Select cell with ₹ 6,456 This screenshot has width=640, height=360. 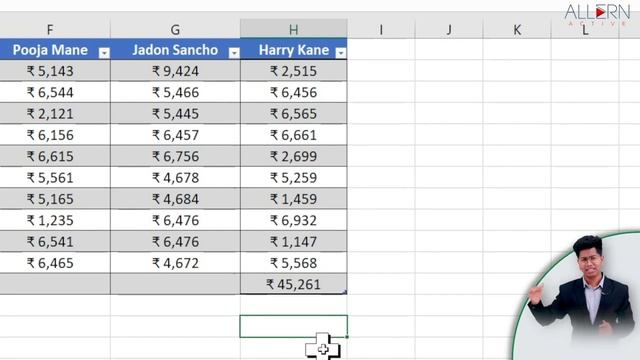click(x=293, y=92)
